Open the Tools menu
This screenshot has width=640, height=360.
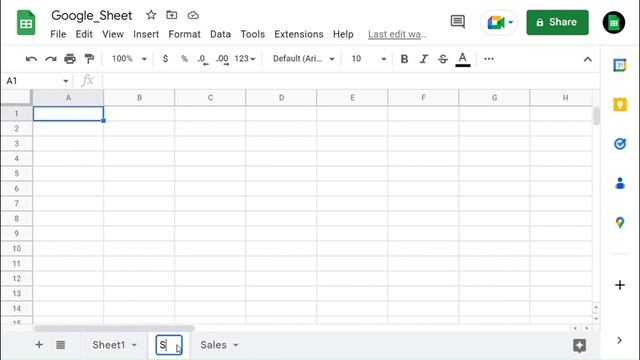coord(253,34)
